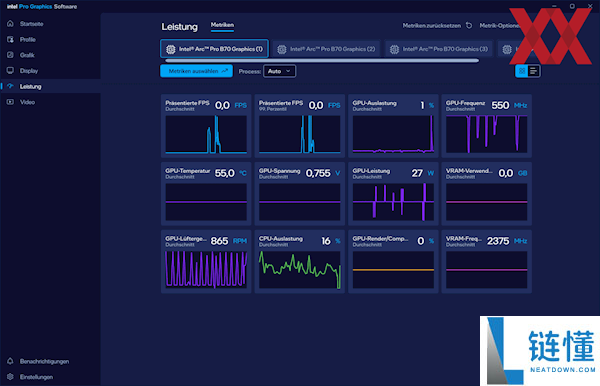This screenshot has height=386, width=600.
Task: Click the GPU-Spannung graph card
Action: (x=300, y=194)
